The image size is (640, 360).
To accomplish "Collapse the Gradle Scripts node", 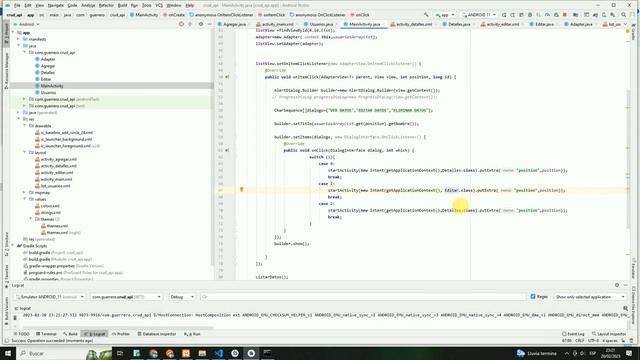I will [x=13, y=246].
